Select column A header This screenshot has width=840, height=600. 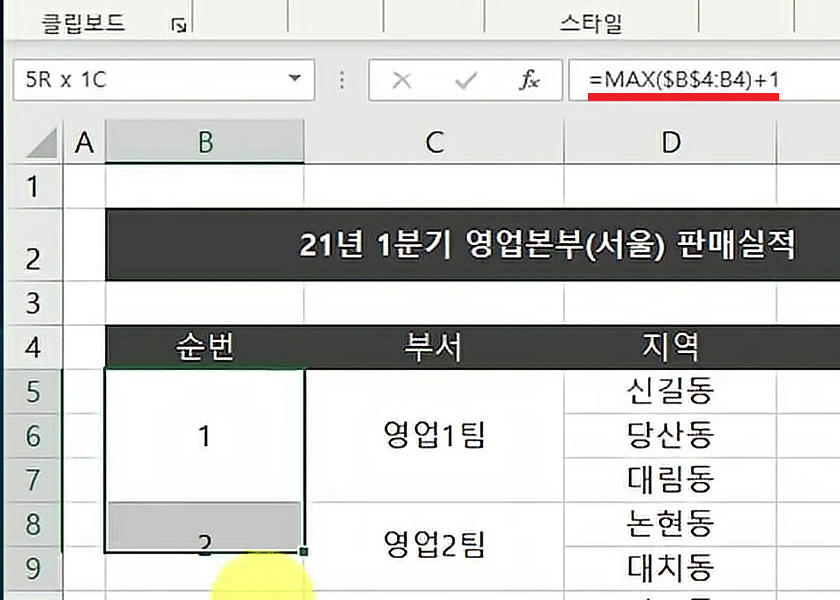tap(85, 142)
